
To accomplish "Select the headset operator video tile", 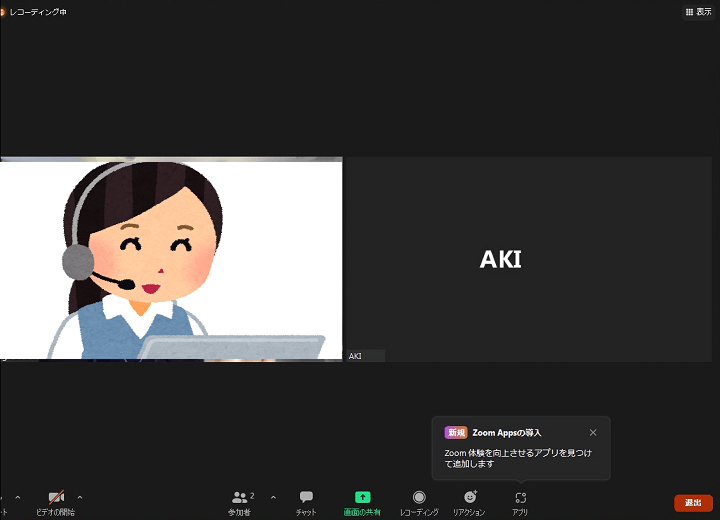I will [x=171, y=259].
